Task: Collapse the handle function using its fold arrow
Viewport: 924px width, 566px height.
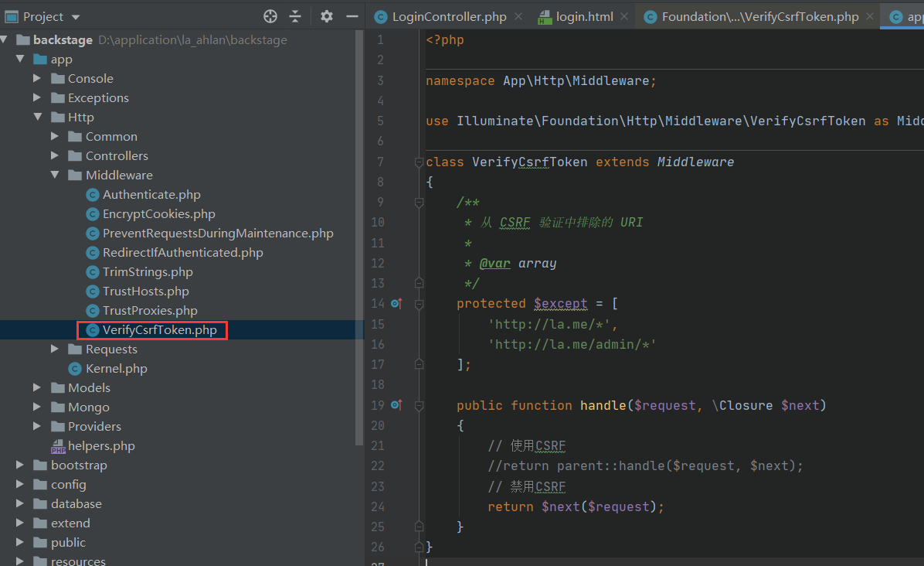Action: coord(419,405)
